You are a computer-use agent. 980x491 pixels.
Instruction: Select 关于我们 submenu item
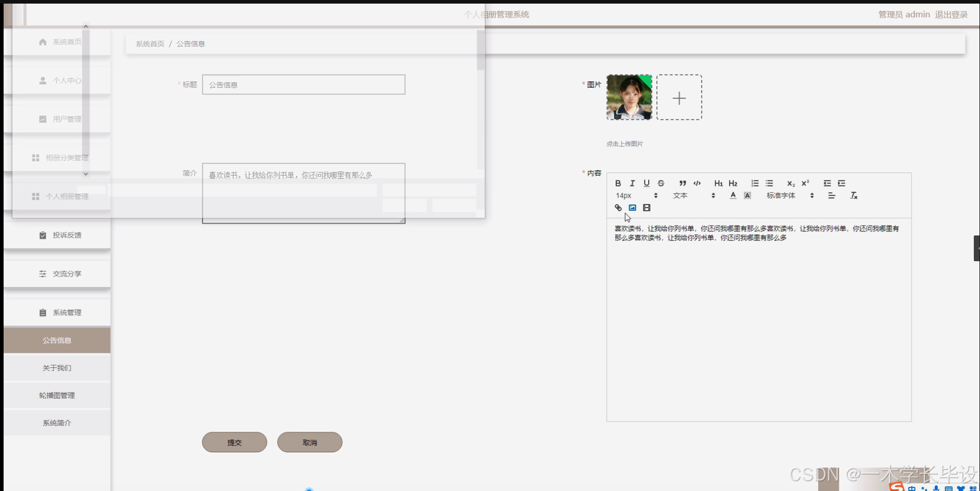[57, 368]
